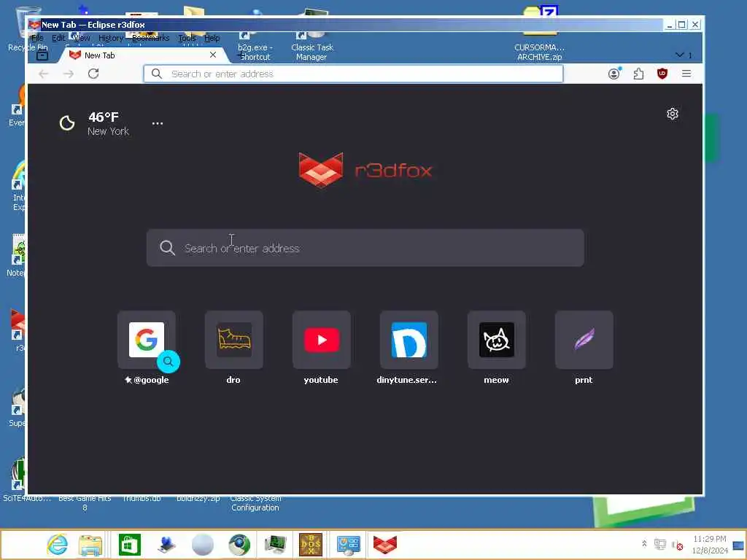Open the youtube shortcut tile
Image resolution: width=747 pixels, height=560 pixels.
pyautogui.click(x=322, y=340)
